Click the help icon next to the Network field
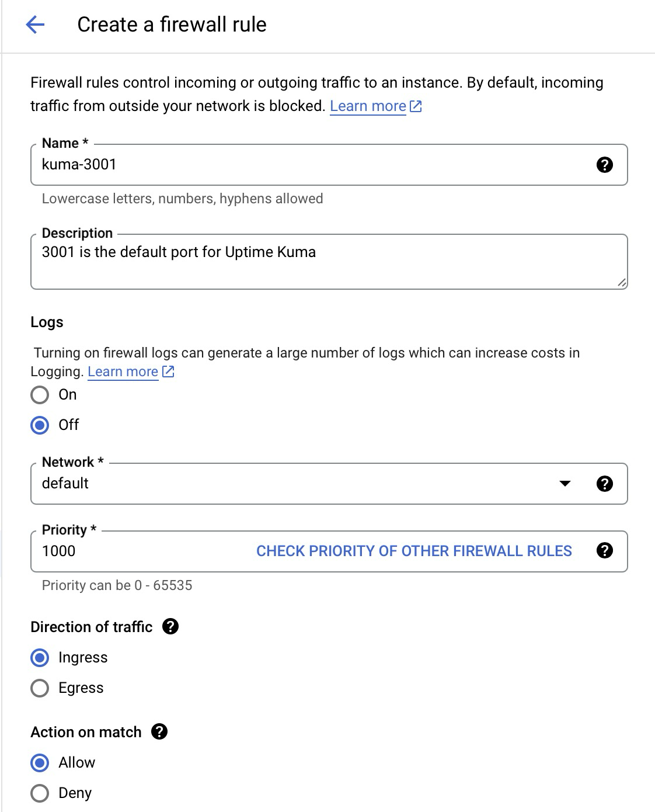 (605, 483)
